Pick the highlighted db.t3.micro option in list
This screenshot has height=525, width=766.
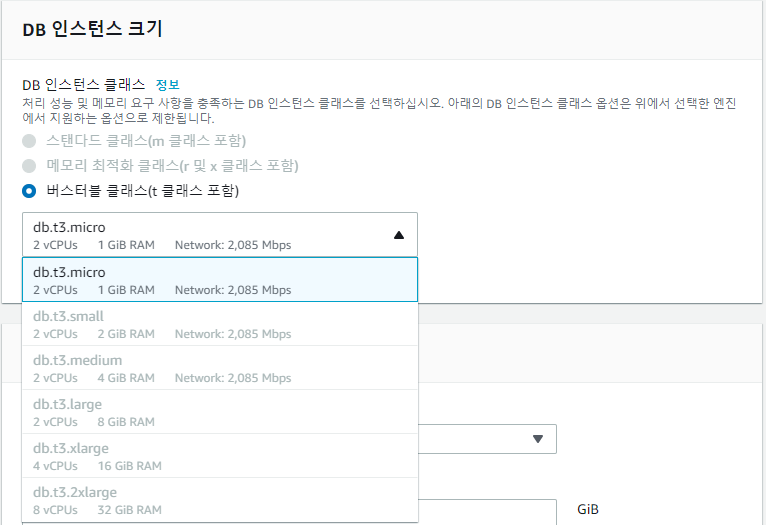(220, 280)
